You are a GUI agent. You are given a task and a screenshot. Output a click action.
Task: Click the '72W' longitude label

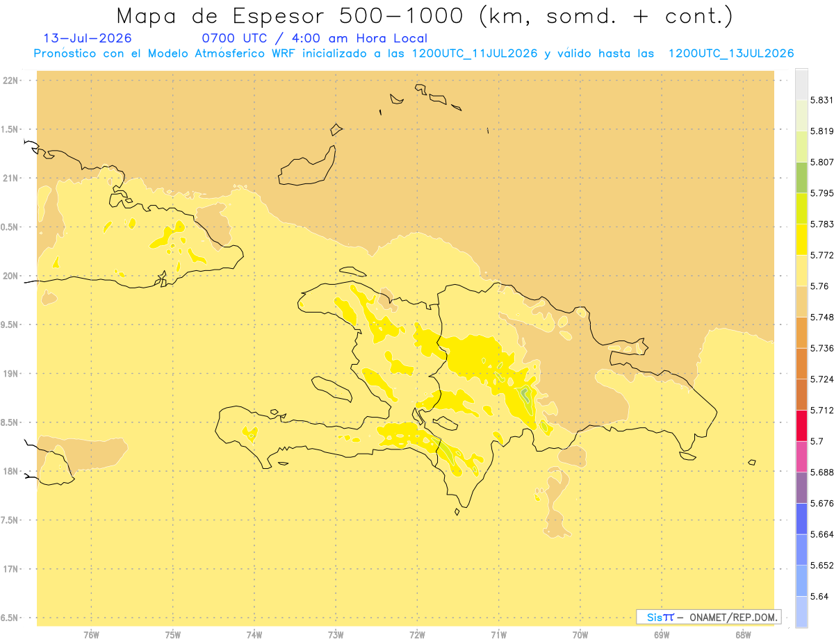[417, 634]
